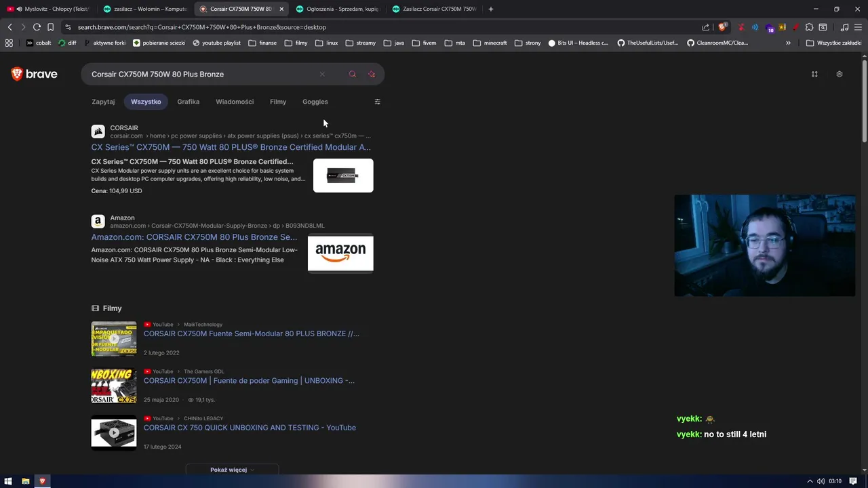Click the AI answer sparkle icon in search box
The image size is (868, 488).
(x=372, y=74)
